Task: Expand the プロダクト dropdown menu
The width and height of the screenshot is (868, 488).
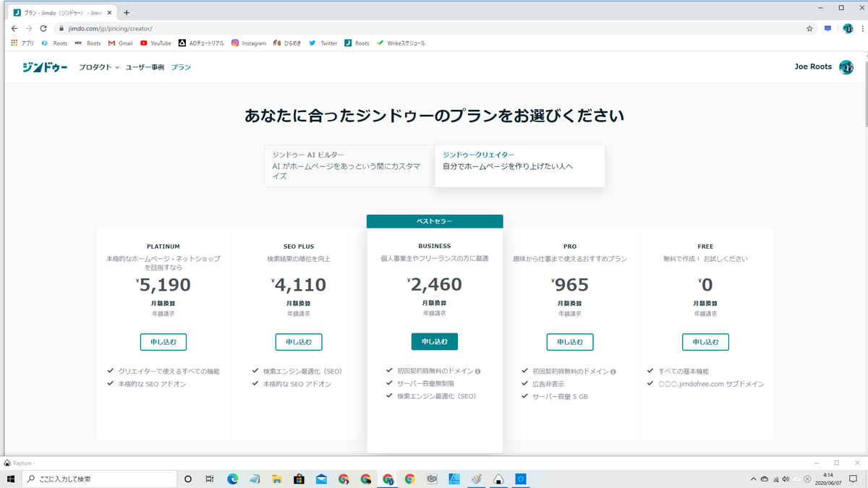Action: (99, 67)
